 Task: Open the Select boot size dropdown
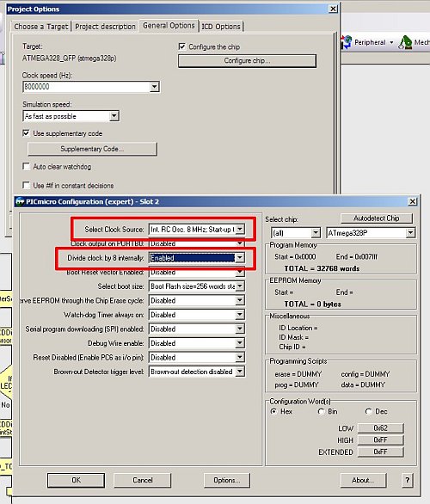pos(240,286)
